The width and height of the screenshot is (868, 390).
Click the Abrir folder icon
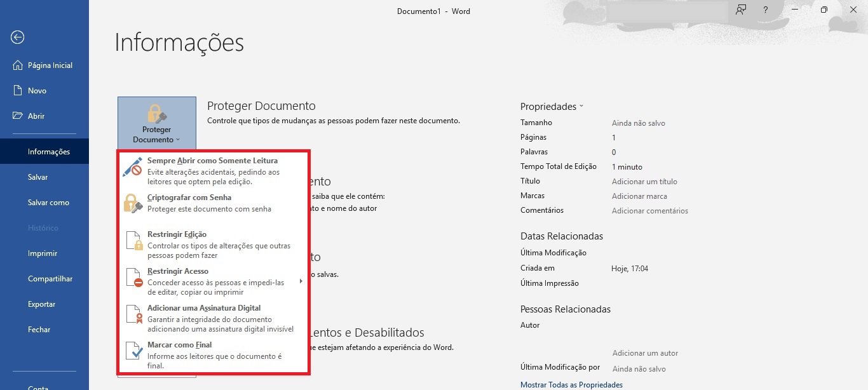[18, 116]
